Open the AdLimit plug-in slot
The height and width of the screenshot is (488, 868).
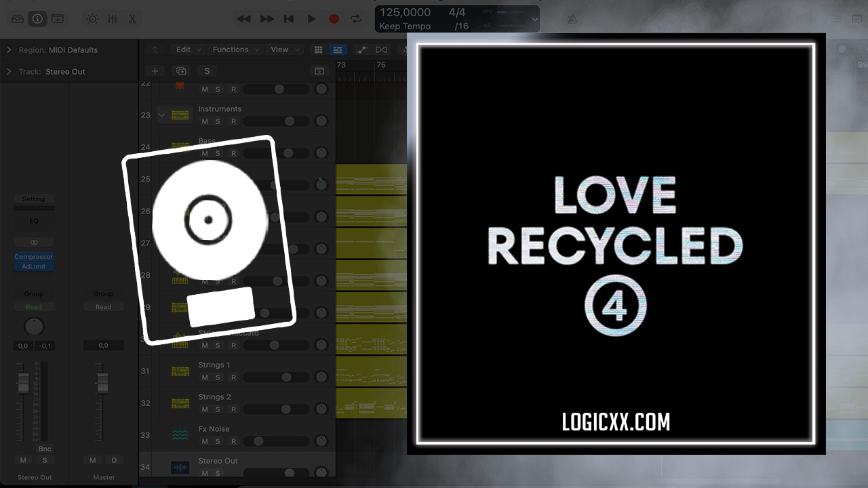pyautogui.click(x=34, y=266)
